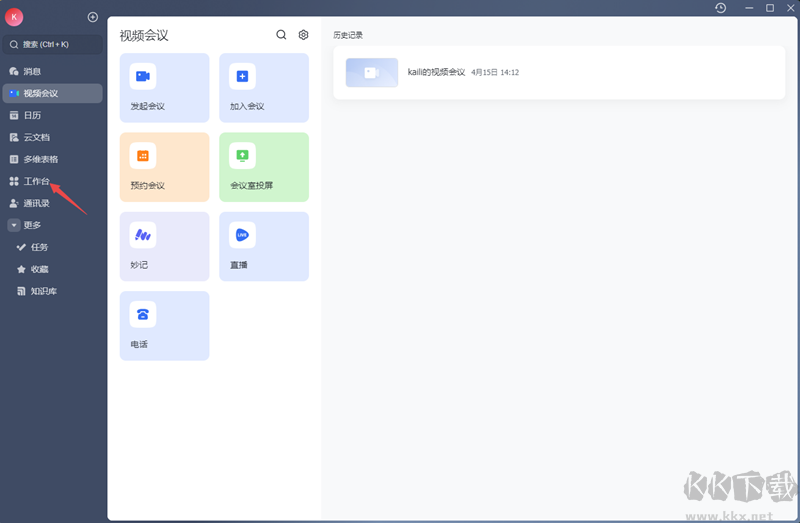Open the 电话 card

(x=164, y=326)
